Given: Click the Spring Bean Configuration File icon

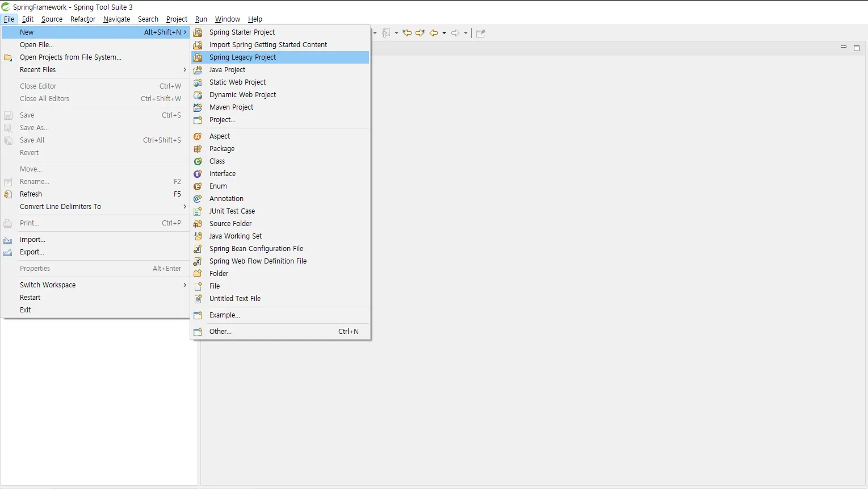Looking at the screenshot, I should (198, 249).
